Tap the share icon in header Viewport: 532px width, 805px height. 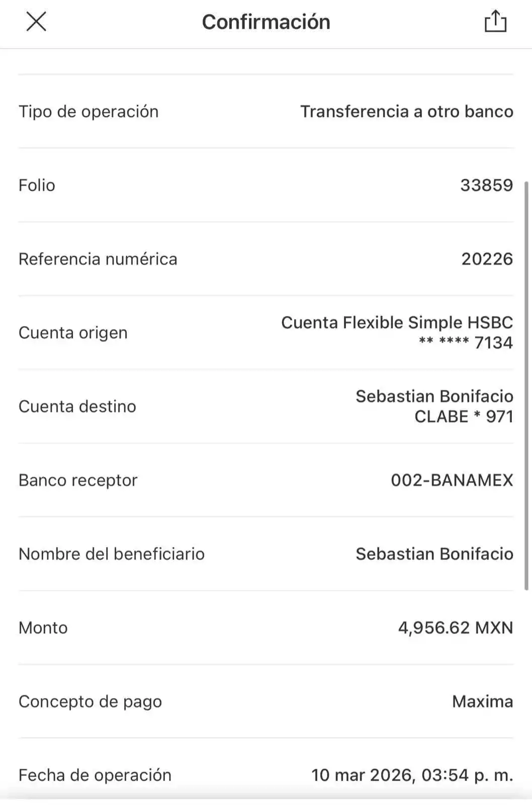coord(495,22)
